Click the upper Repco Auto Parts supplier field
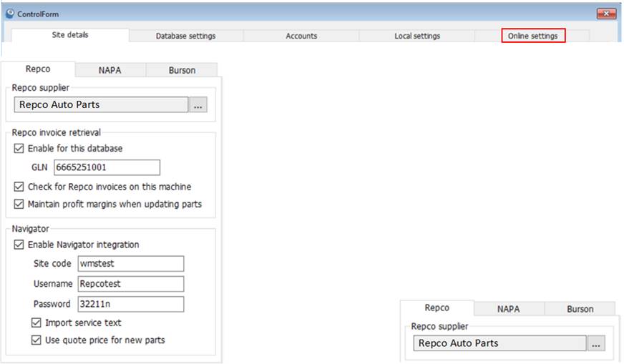The width and height of the screenshot is (624, 364). pos(101,104)
